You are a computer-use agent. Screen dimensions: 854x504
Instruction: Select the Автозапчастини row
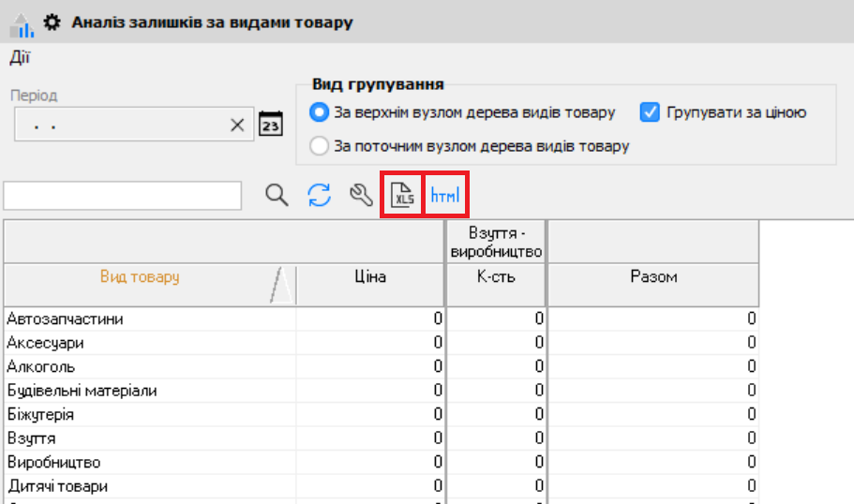click(382, 319)
